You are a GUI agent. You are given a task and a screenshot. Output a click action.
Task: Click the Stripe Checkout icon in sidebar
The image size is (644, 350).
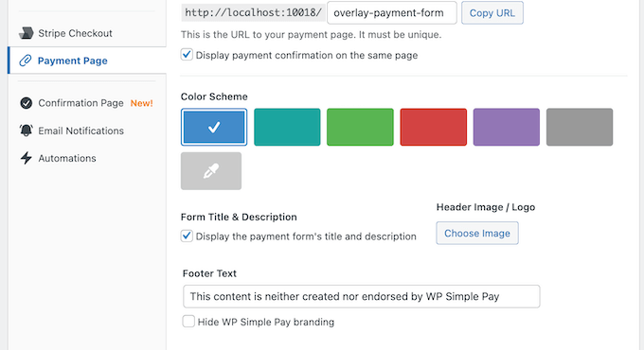click(27, 33)
